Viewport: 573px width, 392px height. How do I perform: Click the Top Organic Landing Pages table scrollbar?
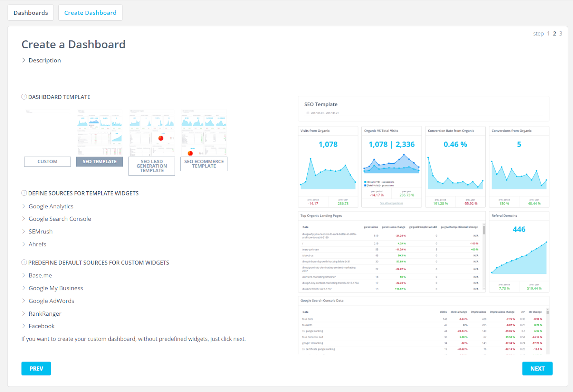coord(484,256)
